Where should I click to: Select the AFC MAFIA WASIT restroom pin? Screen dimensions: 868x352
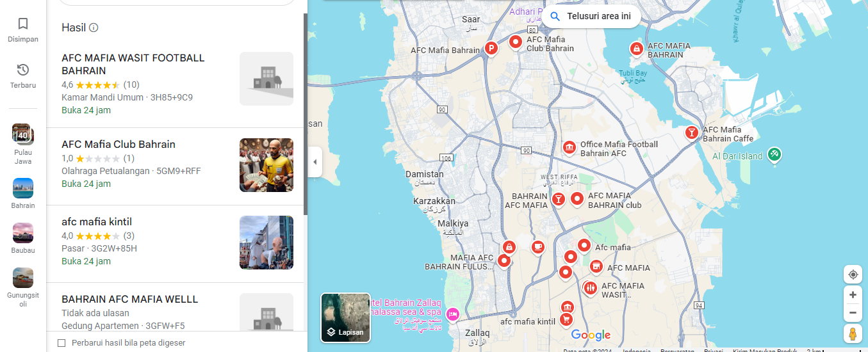[x=591, y=288]
